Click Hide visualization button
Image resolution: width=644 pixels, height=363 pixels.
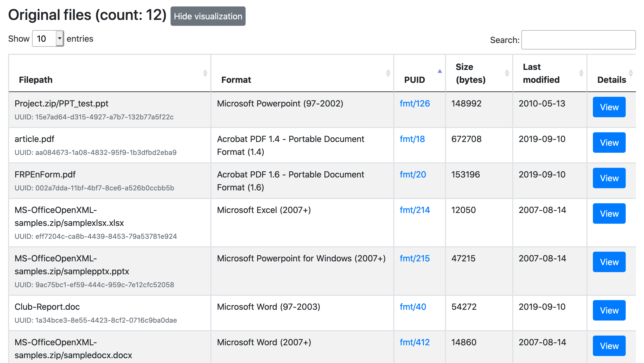coord(208,16)
